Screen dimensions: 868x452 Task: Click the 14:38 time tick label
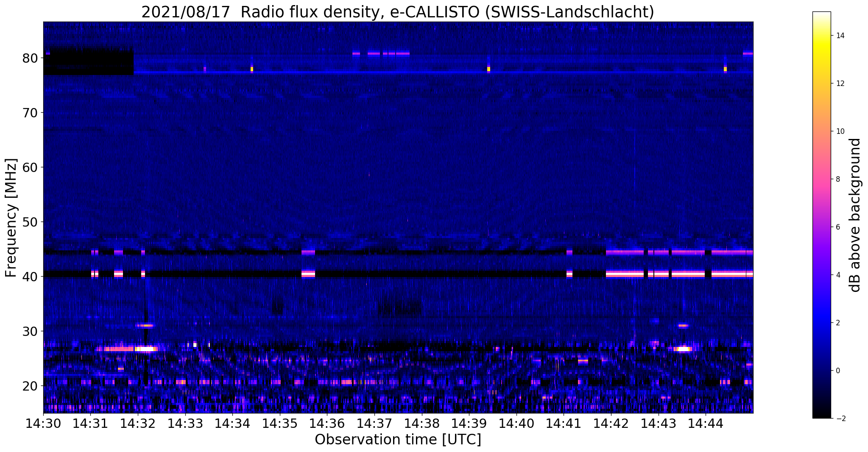[421, 423]
